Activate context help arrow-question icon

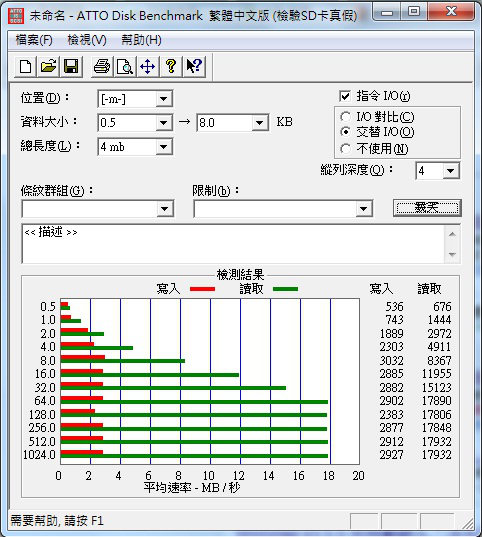tap(194, 66)
